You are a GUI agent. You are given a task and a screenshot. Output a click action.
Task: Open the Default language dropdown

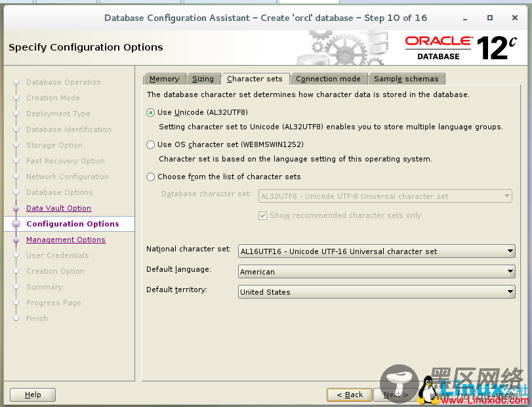point(377,272)
